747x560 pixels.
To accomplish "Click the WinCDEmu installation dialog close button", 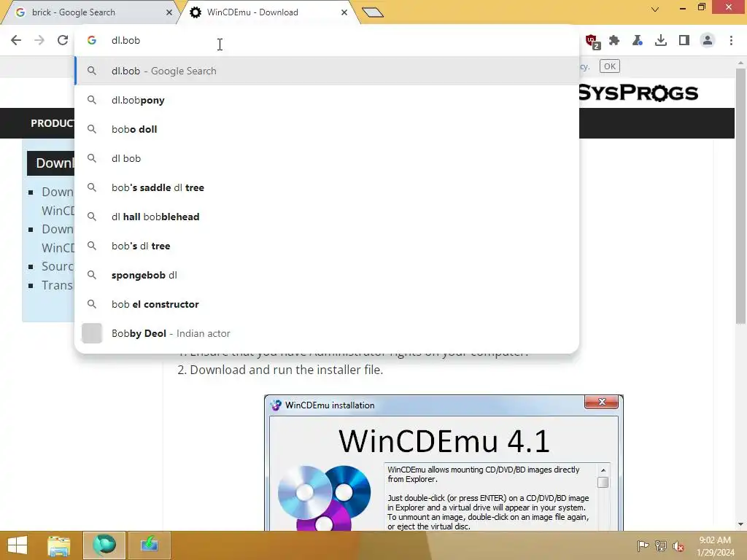I will 602,402.
